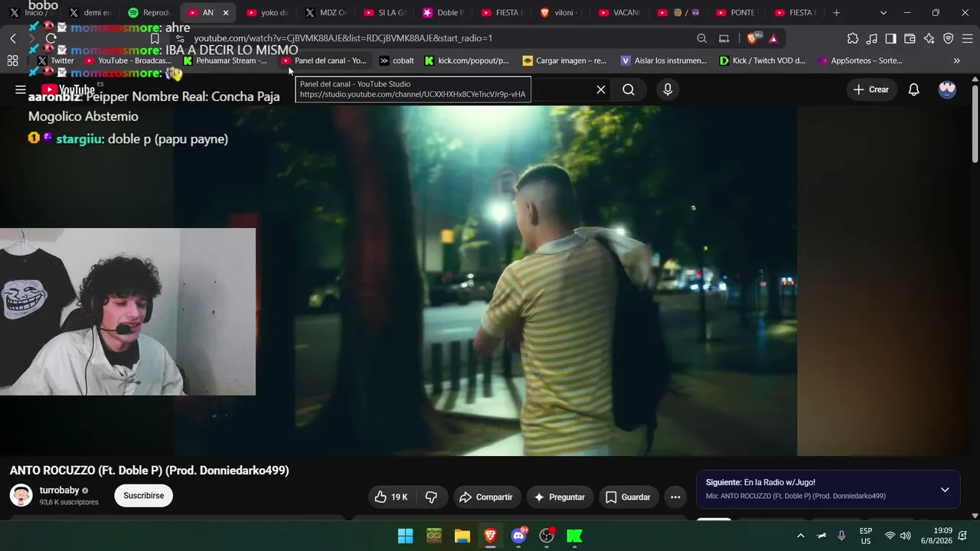Open the YouTube account avatar menu
Screen dimensions: 980x551
pyautogui.click(x=947, y=90)
